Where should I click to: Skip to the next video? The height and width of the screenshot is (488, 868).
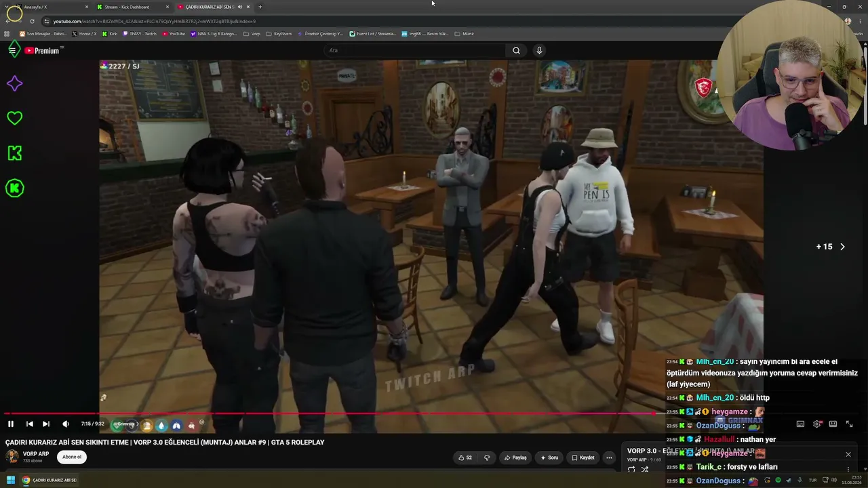[45, 424]
